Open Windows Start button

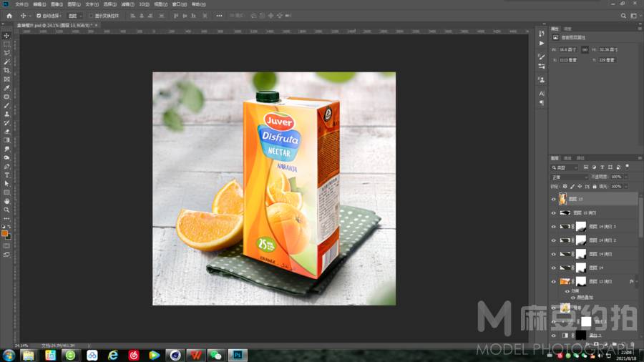click(9, 355)
